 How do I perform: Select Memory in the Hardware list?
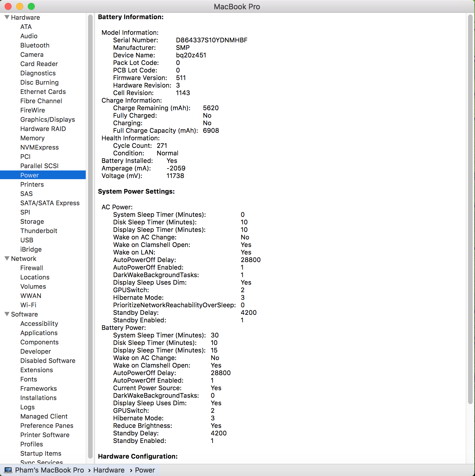click(32, 138)
